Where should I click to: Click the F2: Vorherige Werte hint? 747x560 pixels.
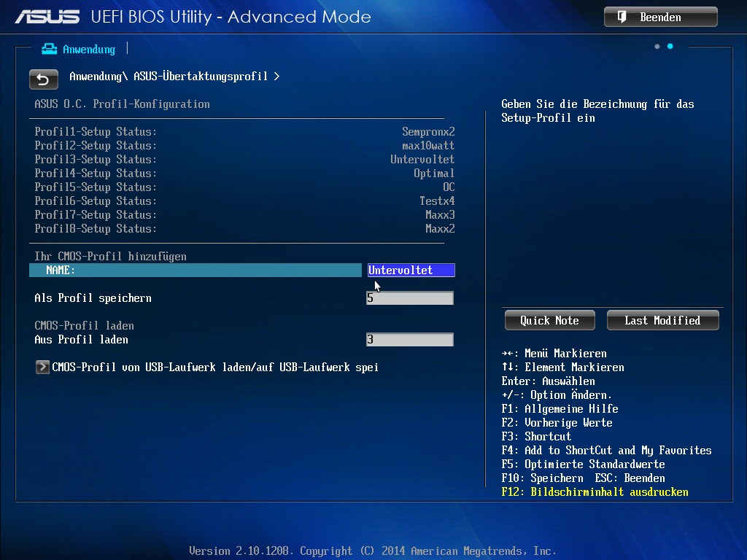point(557,422)
